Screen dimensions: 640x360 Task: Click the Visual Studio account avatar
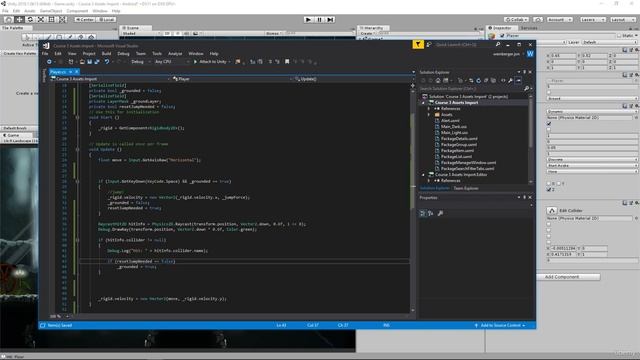click(x=530, y=54)
